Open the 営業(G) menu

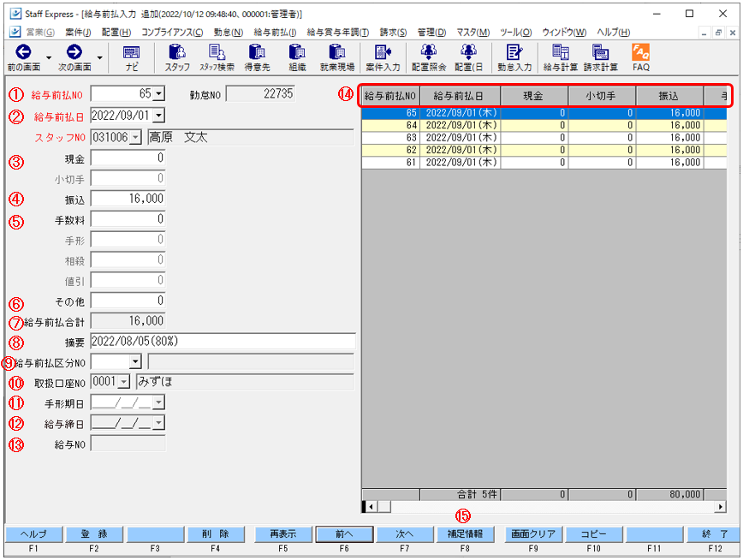click(x=39, y=33)
